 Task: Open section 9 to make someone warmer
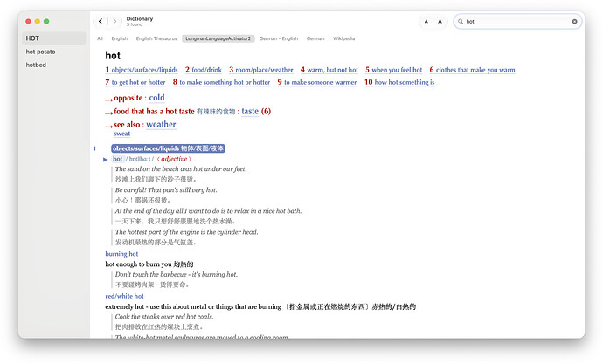point(321,82)
